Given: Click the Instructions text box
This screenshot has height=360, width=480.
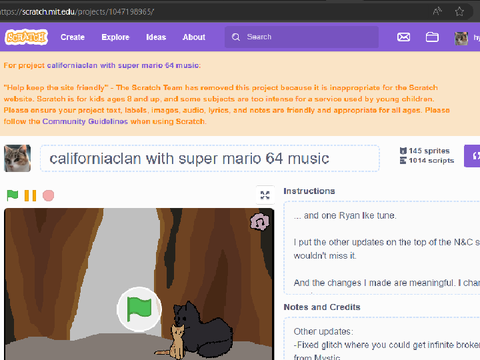Looking at the screenshot, I should [x=382, y=248].
